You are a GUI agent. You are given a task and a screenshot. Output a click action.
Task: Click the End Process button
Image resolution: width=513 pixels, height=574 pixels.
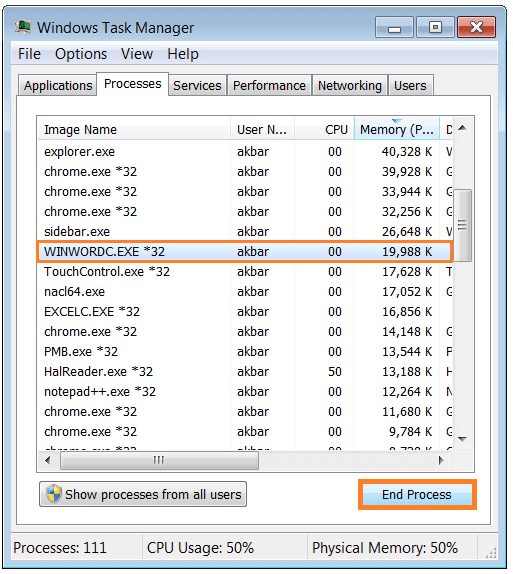coord(417,495)
